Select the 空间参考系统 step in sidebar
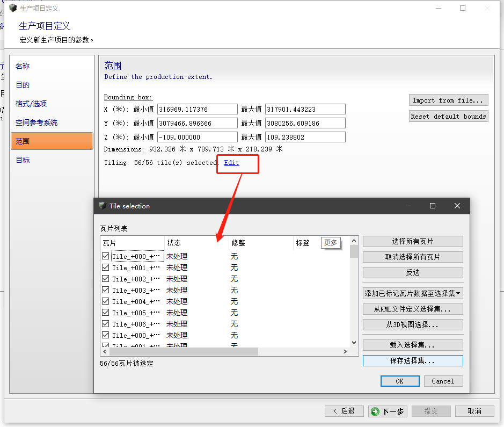The image size is (504, 427). tap(36, 122)
